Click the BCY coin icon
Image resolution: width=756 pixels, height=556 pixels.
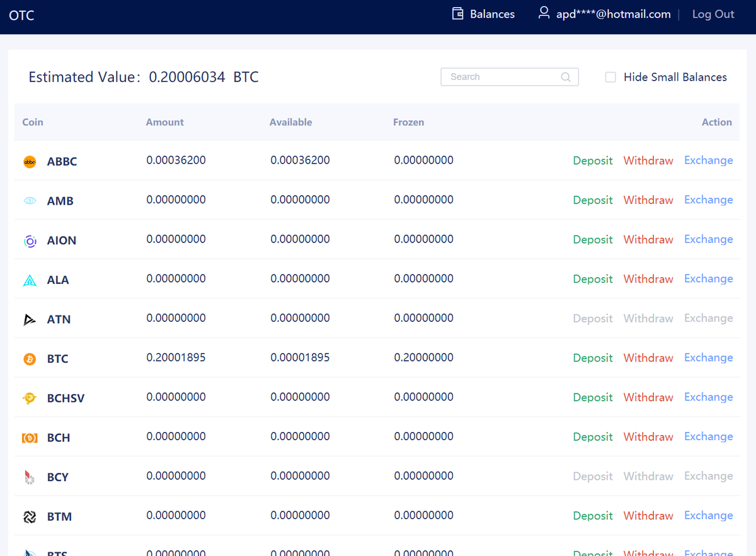(30, 477)
